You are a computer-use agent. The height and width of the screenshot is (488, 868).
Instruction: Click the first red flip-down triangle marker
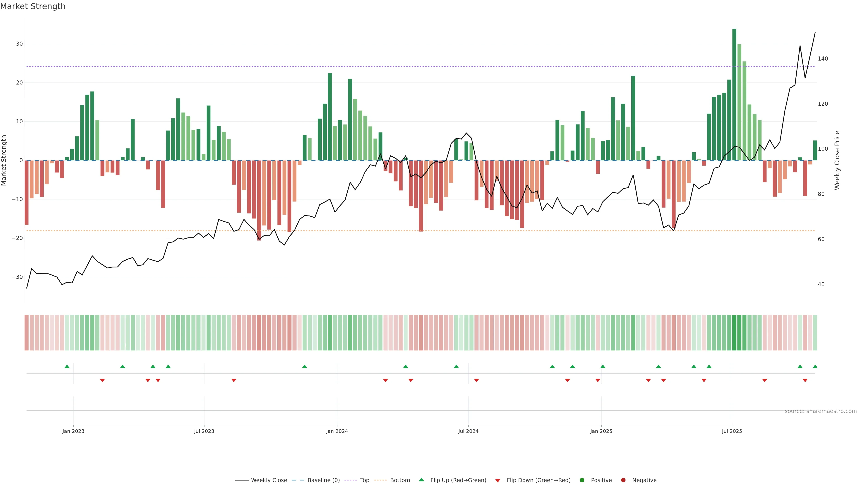[x=102, y=380]
